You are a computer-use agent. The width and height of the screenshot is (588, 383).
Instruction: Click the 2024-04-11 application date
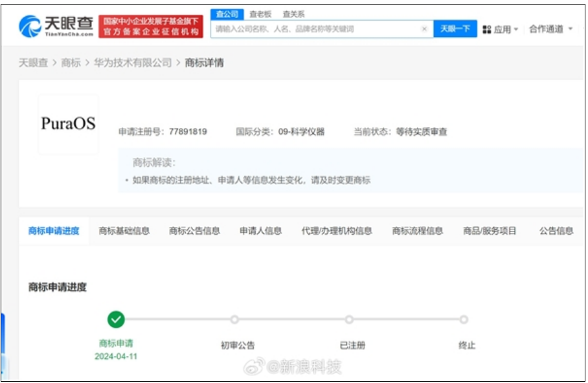point(116,356)
